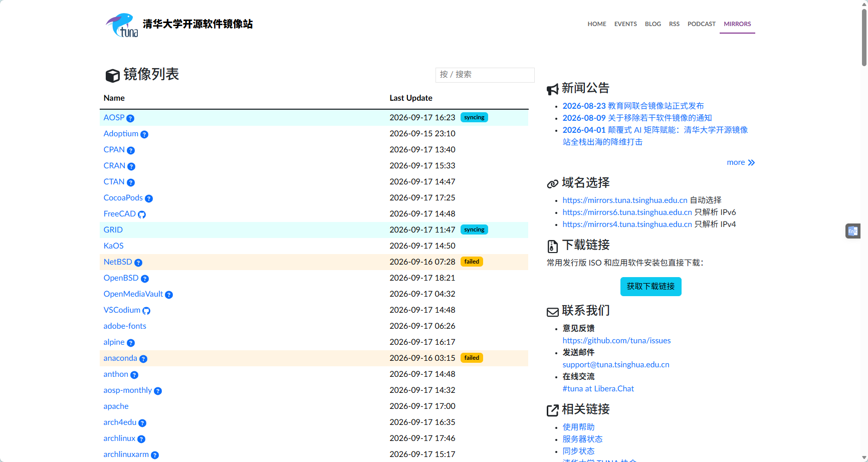The width and height of the screenshot is (868, 462).
Task: Click the syncing badge on GRID row
Action: [474, 229]
